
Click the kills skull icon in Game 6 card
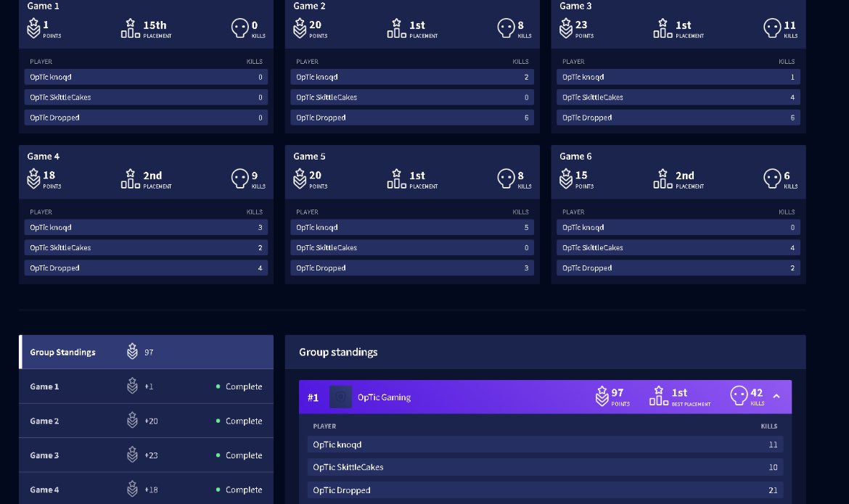pos(773,178)
